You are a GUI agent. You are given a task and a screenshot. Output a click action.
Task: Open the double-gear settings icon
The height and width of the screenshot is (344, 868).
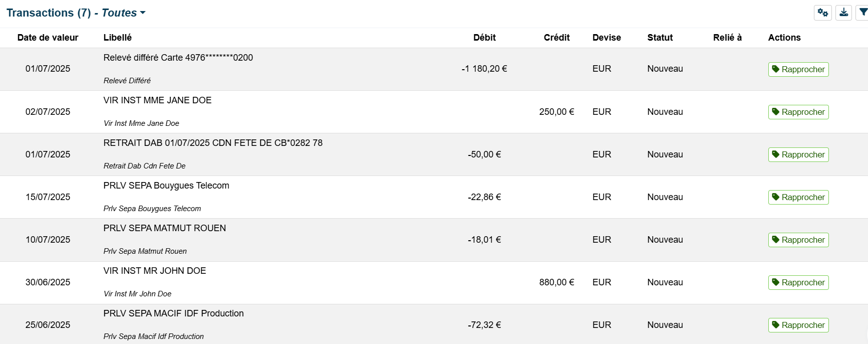click(x=822, y=13)
